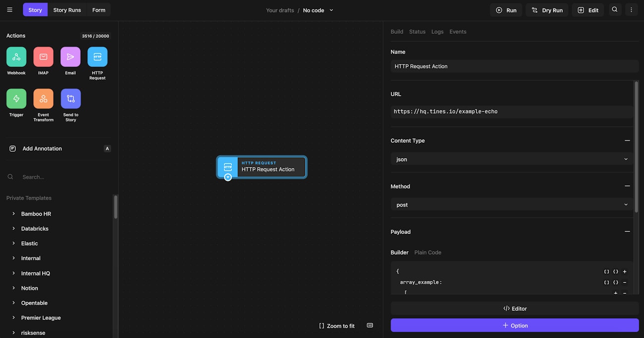Select the Send to Story action icon
Screen dimensions: 644x338
point(70,99)
